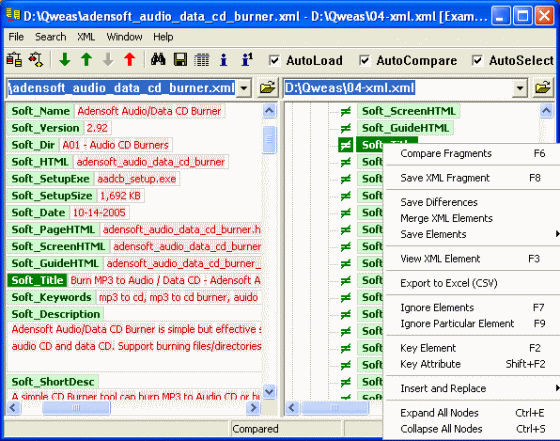Click the 'Compared' status bar text
This screenshot has width=560, height=441.
point(255,429)
